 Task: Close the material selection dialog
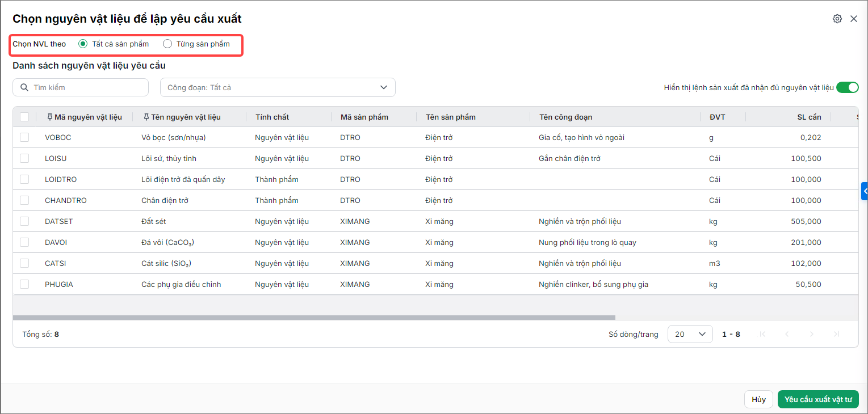[x=854, y=19]
